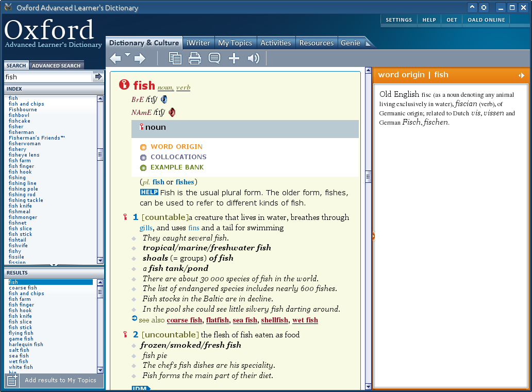Select fishmonger in the index list

23,217
